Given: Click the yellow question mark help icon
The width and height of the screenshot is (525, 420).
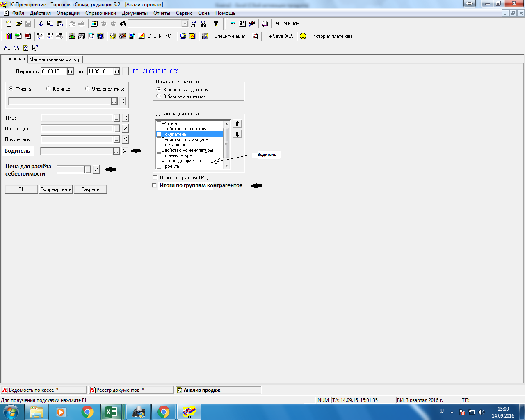Looking at the screenshot, I should 216,24.
